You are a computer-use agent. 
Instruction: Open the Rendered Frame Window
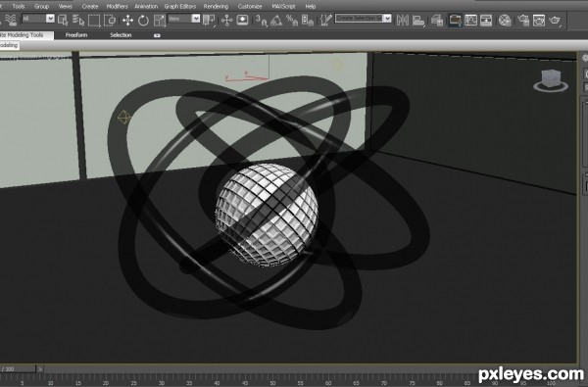click(x=538, y=20)
